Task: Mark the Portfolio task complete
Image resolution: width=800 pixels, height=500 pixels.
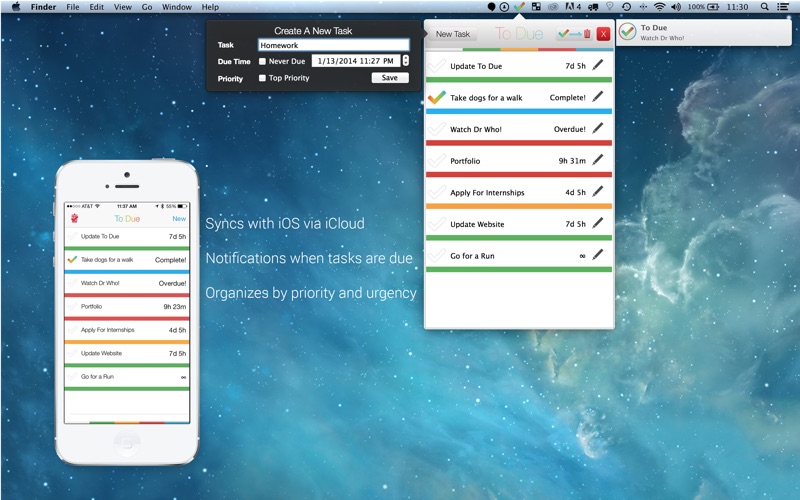Action: click(x=437, y=160)
